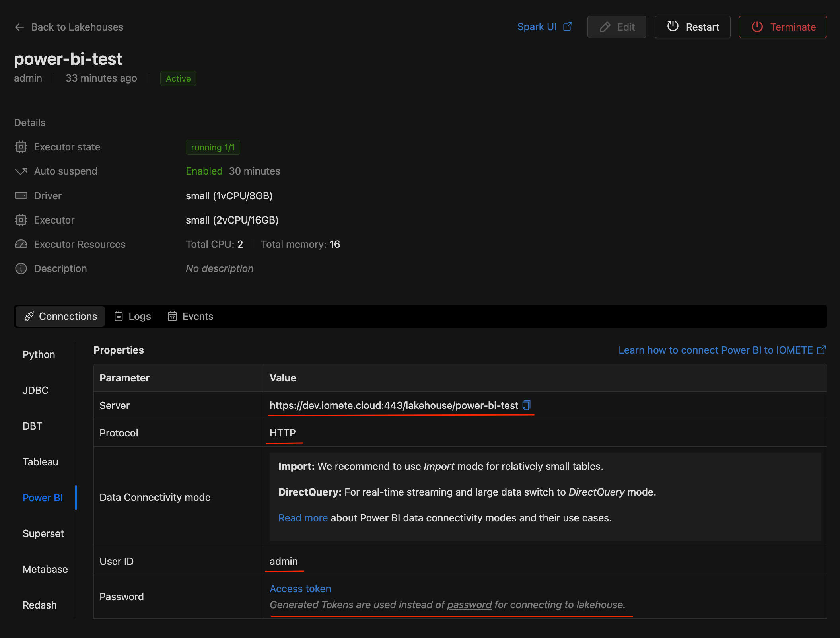Click the 33 minutes ago timestamp
This screenshot has width=840, height=638.
101,78
